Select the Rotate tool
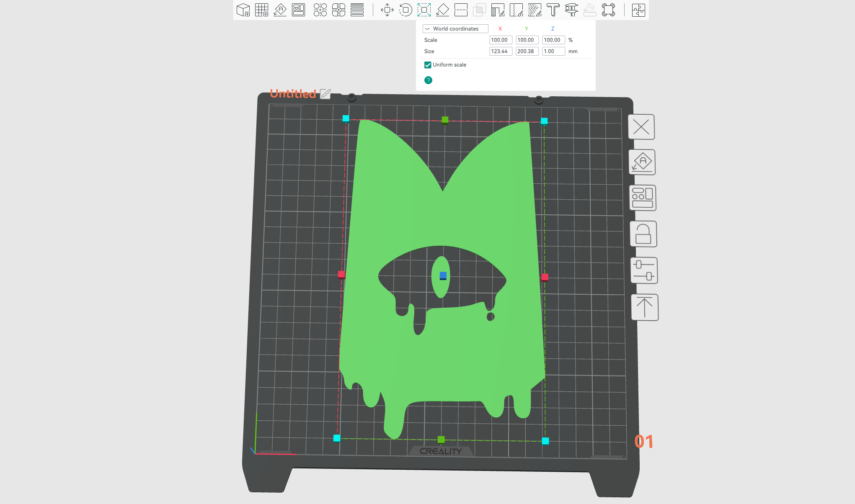 tap(406, 10)
